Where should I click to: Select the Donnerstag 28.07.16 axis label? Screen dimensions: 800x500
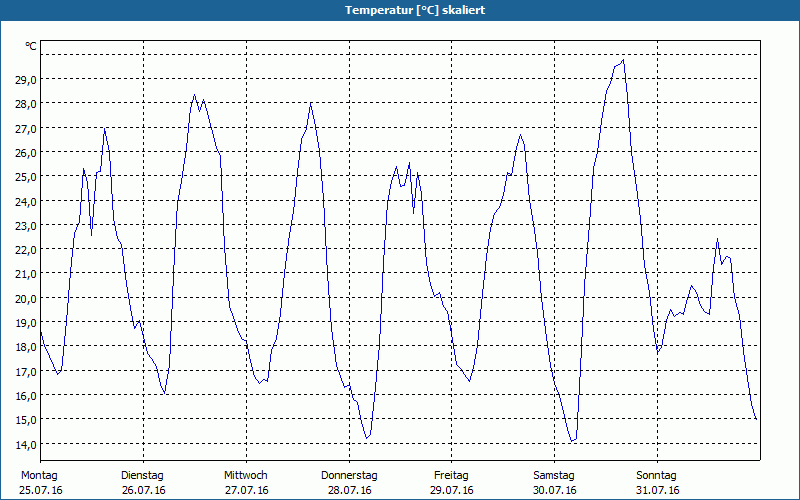[349, 483]
